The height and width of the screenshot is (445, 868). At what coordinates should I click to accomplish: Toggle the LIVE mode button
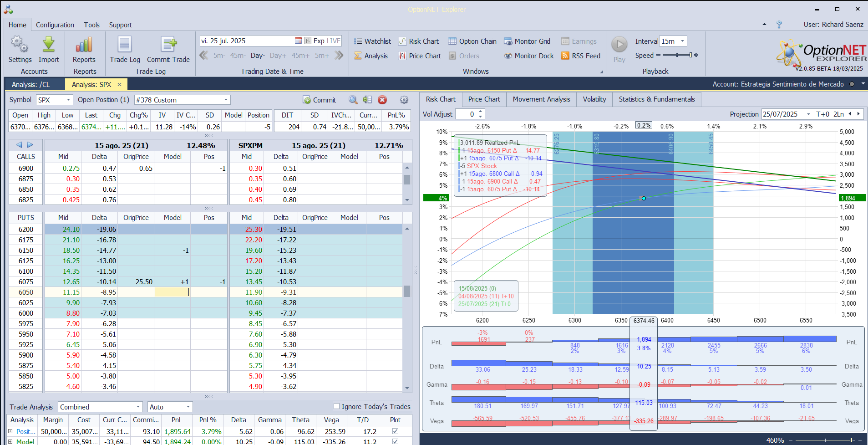tap(333, 41)
